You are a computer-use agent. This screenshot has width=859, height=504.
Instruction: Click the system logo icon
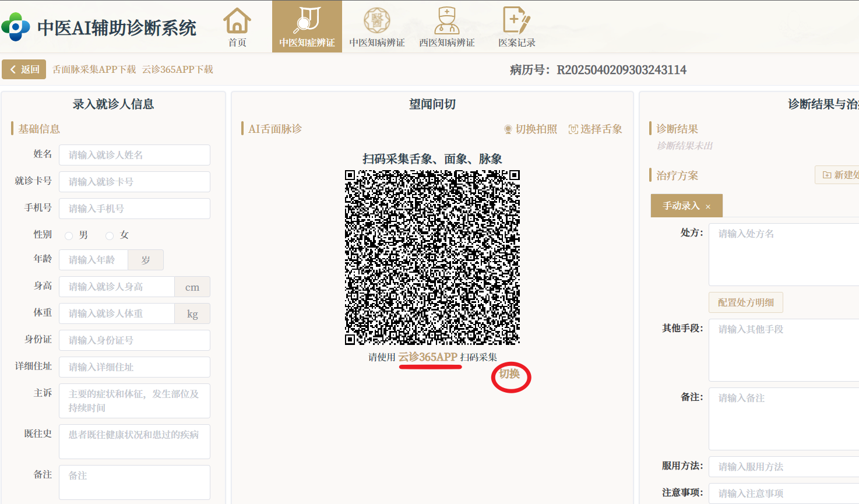pyautogui.click(x=16, y=27)
